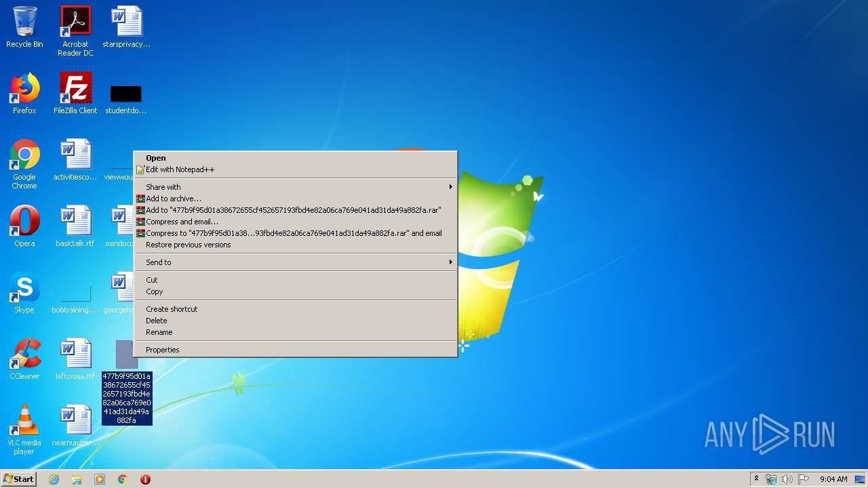Open VLC media player shortcut

24,430
